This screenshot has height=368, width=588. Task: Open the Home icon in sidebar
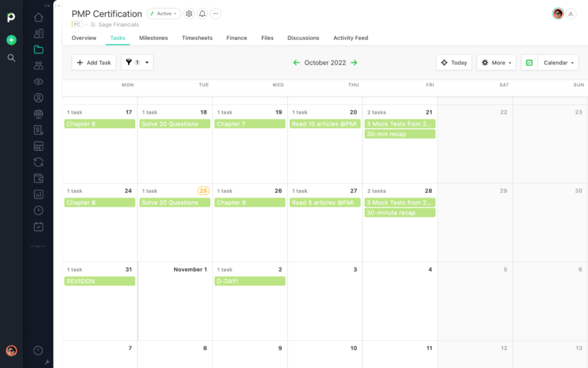point(38,18)
